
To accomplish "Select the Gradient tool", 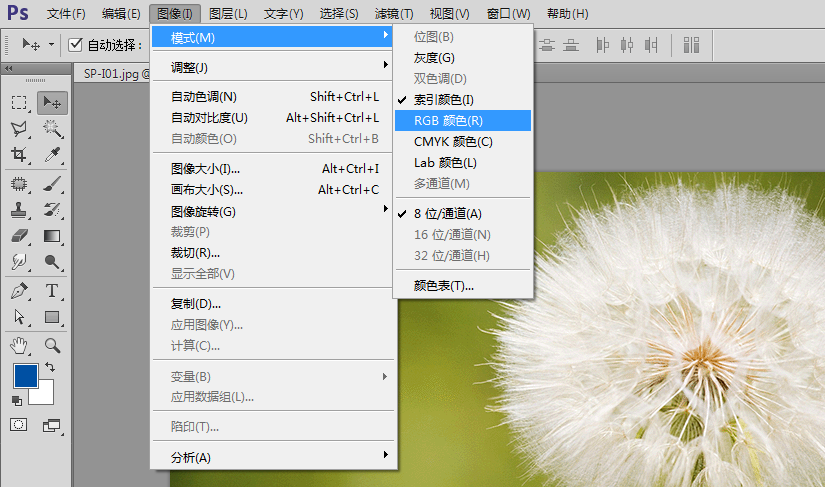I will pyautogui.click(x=52, y=236).
